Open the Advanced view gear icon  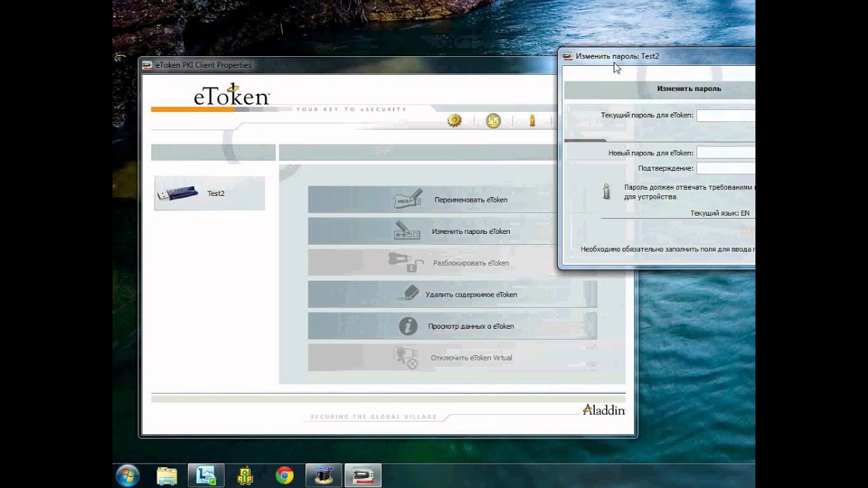click(x=454, y=121)
